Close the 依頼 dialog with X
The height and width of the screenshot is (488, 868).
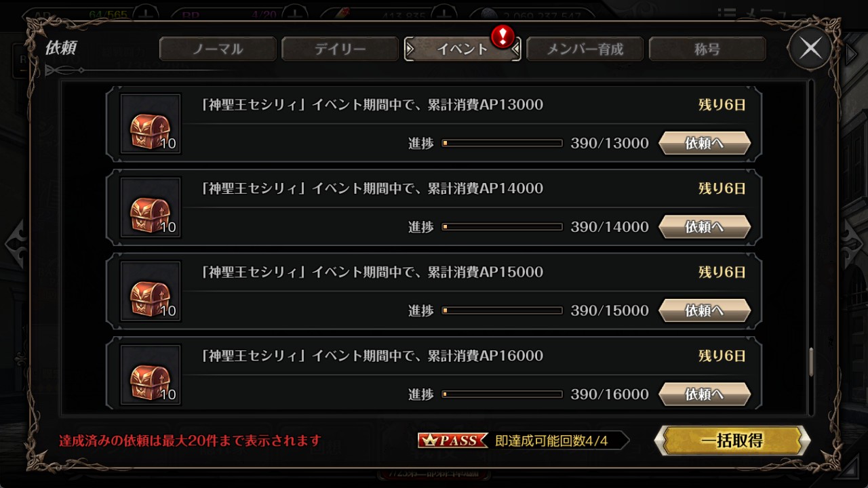[x=810, y=48]
